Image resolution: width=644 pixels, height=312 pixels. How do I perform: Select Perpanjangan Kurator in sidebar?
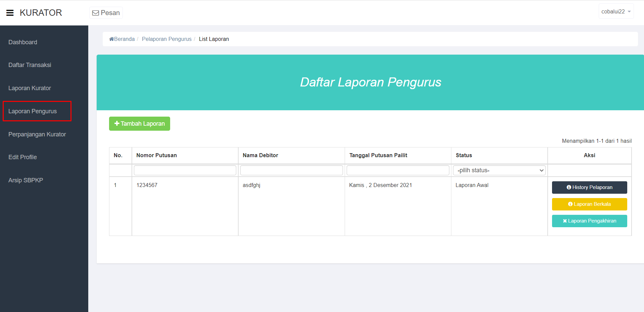pyautogui.click(x=37, y=134)
